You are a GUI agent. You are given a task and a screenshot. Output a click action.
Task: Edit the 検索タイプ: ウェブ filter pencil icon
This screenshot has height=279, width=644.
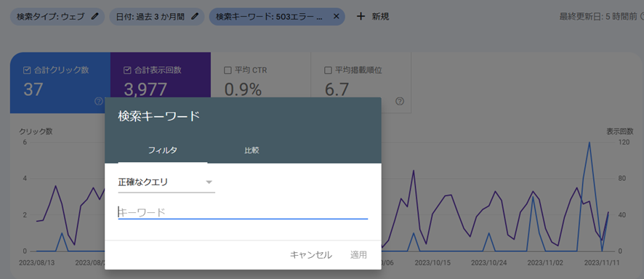click(x=95, y=17)
